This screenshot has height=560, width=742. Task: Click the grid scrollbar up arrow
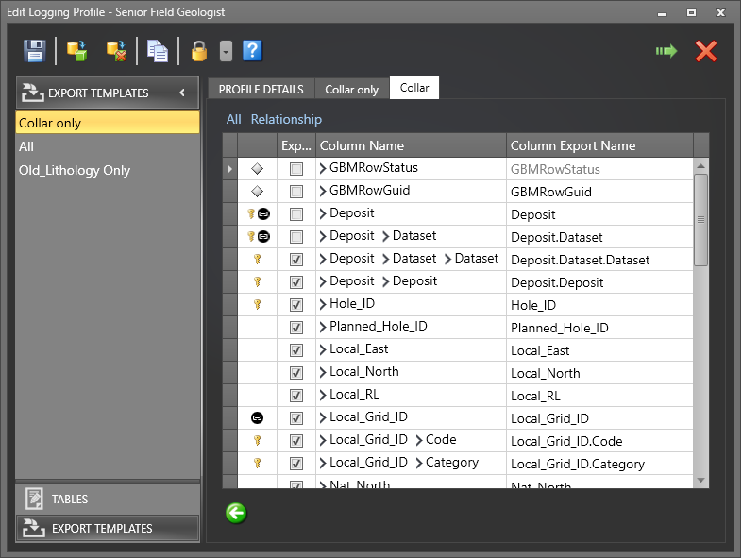point(700,166)
